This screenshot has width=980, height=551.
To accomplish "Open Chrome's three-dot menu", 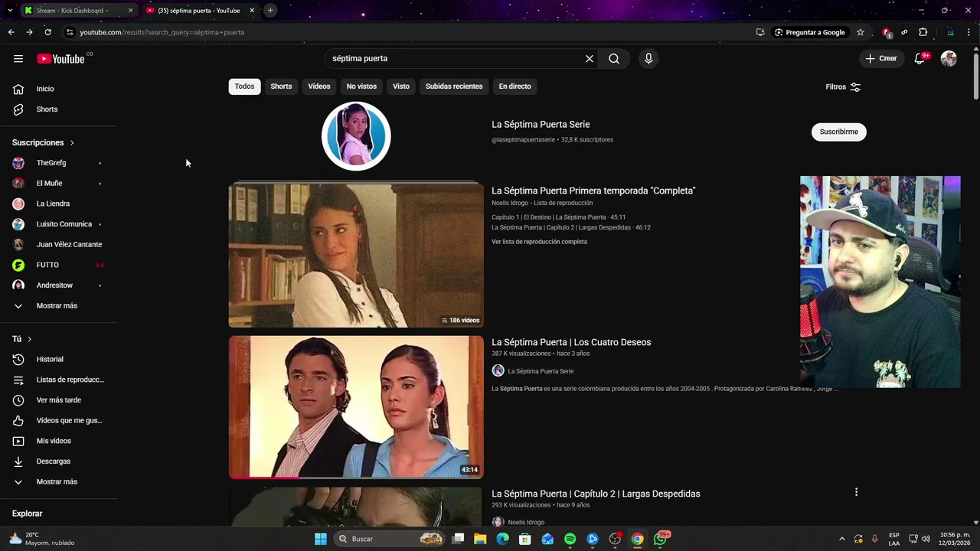I will (969, 32).
